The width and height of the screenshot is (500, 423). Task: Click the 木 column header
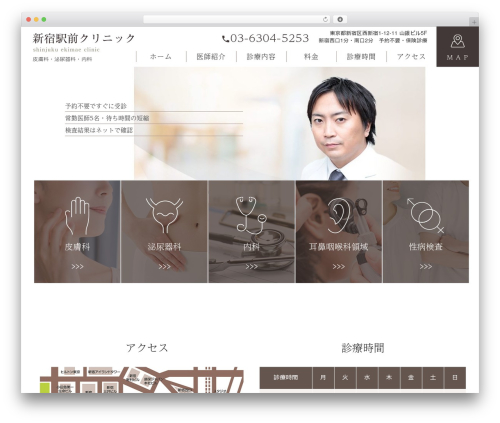tap(389, 378)
